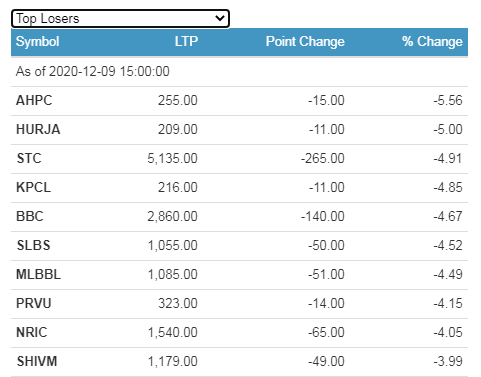Select AHPC's percent change -5.56
The height and width of the screenshot is (377, 481).
click(448, 100)
